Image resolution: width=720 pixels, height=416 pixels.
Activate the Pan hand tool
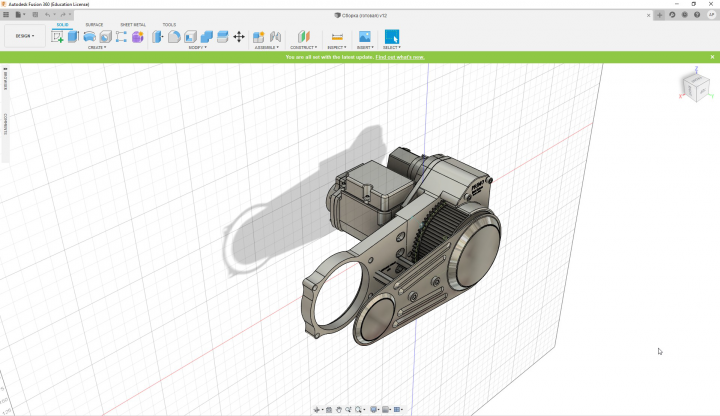(338, 410)
